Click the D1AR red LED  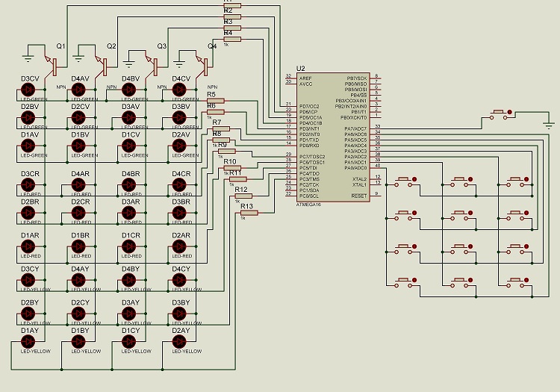pyautogui.click(x=28, y=246)
